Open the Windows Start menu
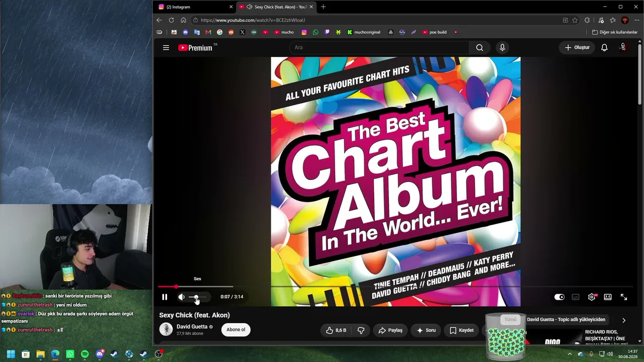Viewport: 644px width, 362px height. coord(11,354)
